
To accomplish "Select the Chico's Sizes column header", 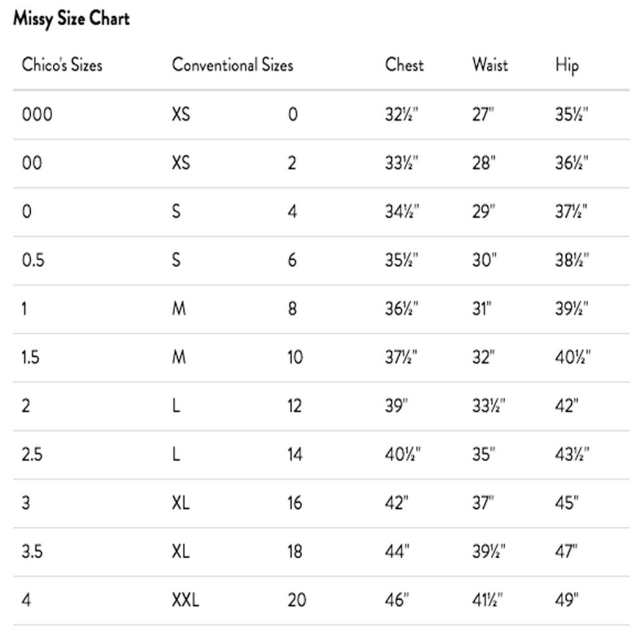I will pos(62,65).
